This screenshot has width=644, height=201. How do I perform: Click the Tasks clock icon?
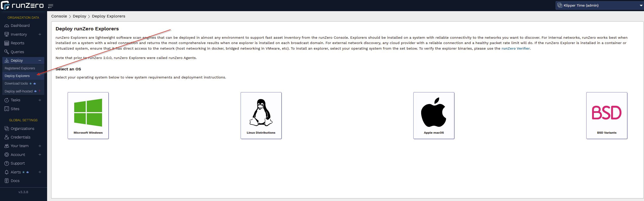point(7,100)
